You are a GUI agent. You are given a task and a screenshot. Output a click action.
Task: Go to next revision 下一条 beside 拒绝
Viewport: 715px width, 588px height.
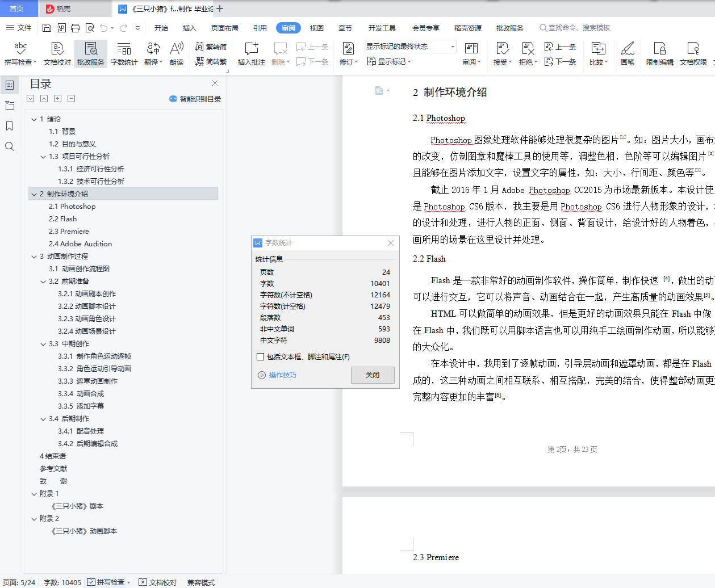560,61
